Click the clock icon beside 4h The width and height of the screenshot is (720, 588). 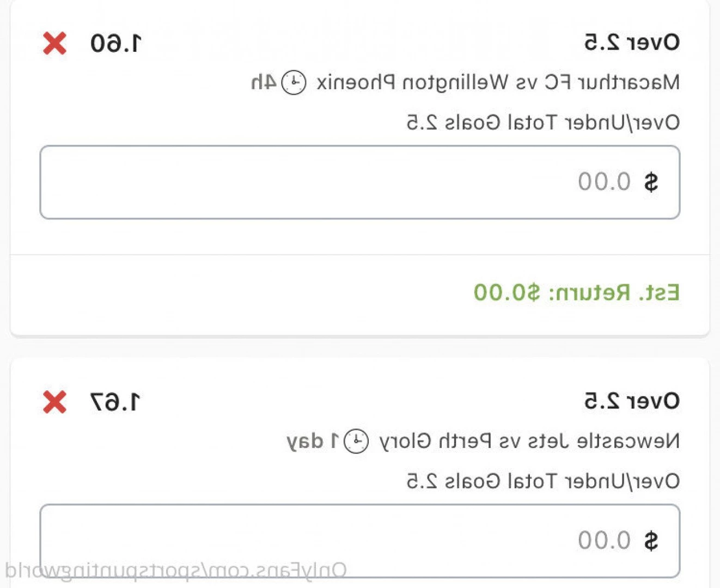294,83
